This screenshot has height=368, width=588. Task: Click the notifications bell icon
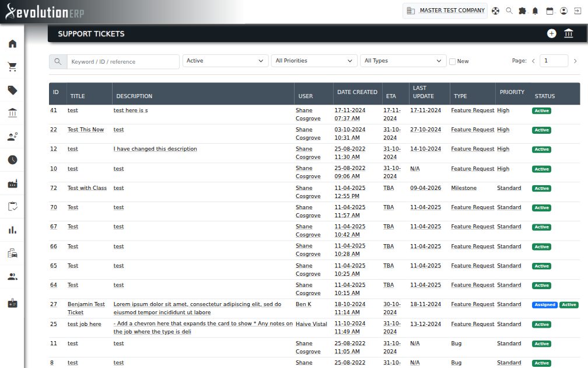535,11
